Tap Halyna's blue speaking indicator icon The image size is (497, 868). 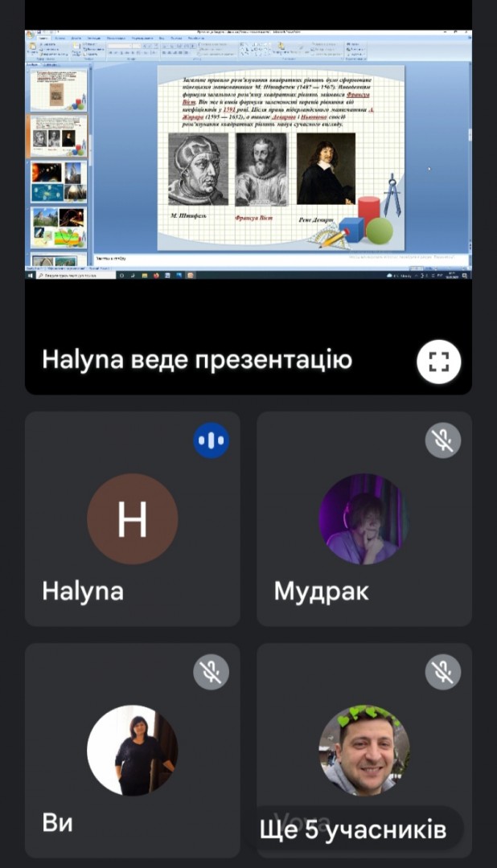tap(211, 440)
